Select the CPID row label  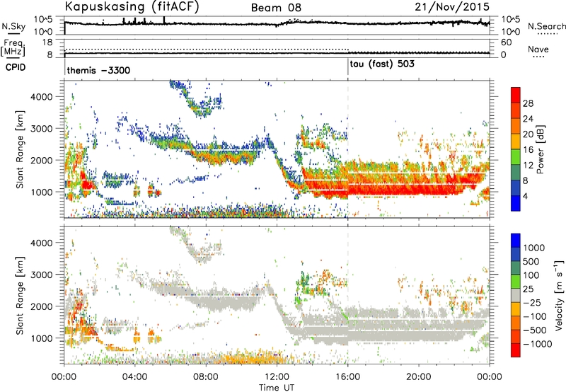coord(16,67)
